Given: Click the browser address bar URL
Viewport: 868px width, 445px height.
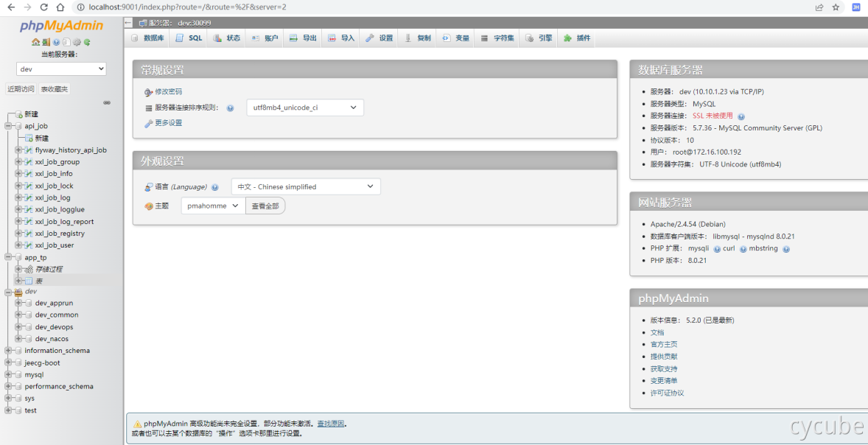Looking at the screenshot, I should 188,8.
